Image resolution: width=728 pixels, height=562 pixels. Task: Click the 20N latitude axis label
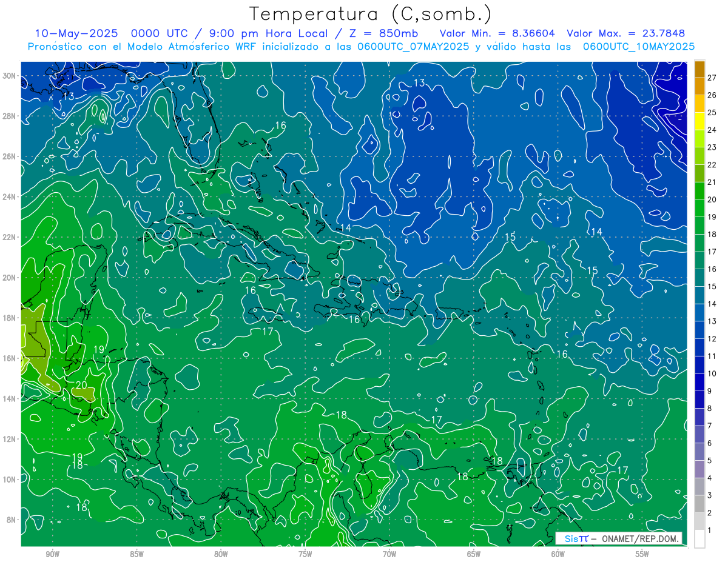pos(10,278)
